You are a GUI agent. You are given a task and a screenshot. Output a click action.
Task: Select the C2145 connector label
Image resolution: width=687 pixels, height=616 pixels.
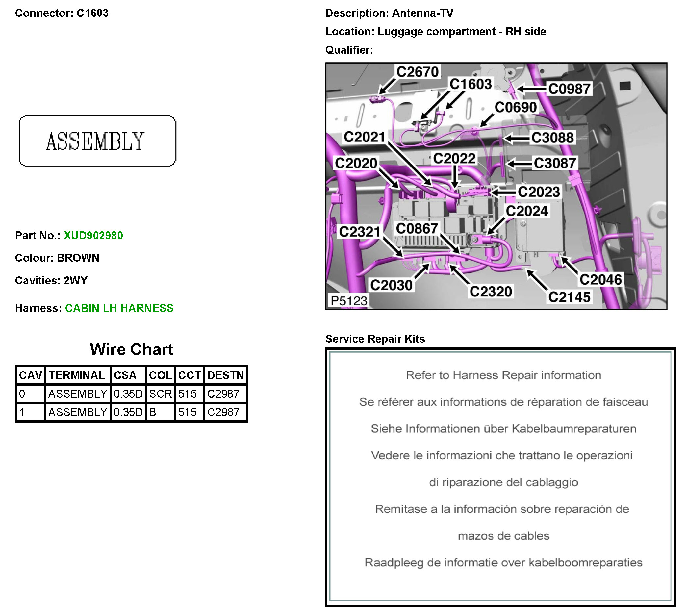(570, 297)
